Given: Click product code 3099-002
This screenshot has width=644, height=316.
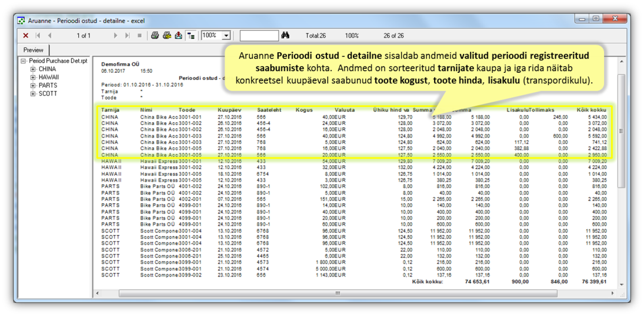Looking at the screenshot, I should click(191, 274).
